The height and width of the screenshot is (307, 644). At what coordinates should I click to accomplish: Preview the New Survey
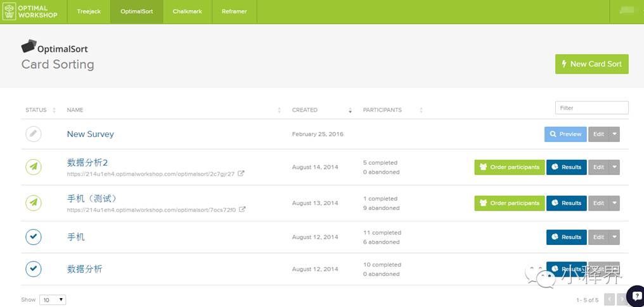point(565,134)
